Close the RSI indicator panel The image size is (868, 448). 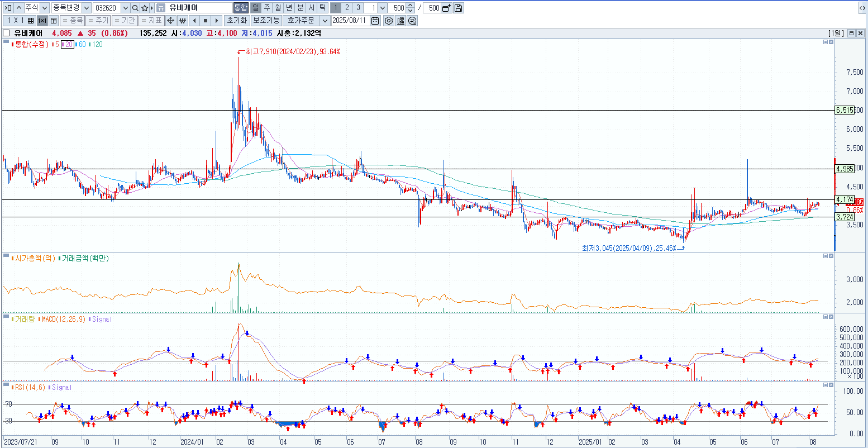pos(831,385)
